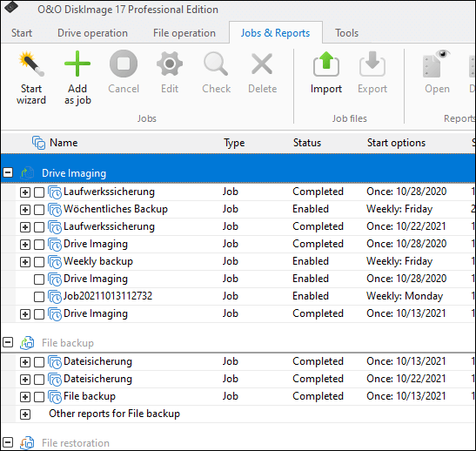Expand Weekly backup job details

[25, 262]
